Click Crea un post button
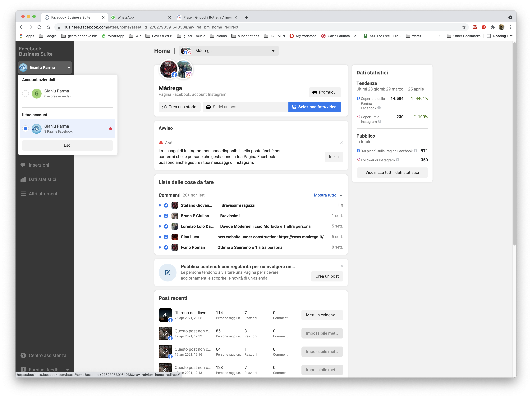The image size is (532, 398). click(327, 276)
